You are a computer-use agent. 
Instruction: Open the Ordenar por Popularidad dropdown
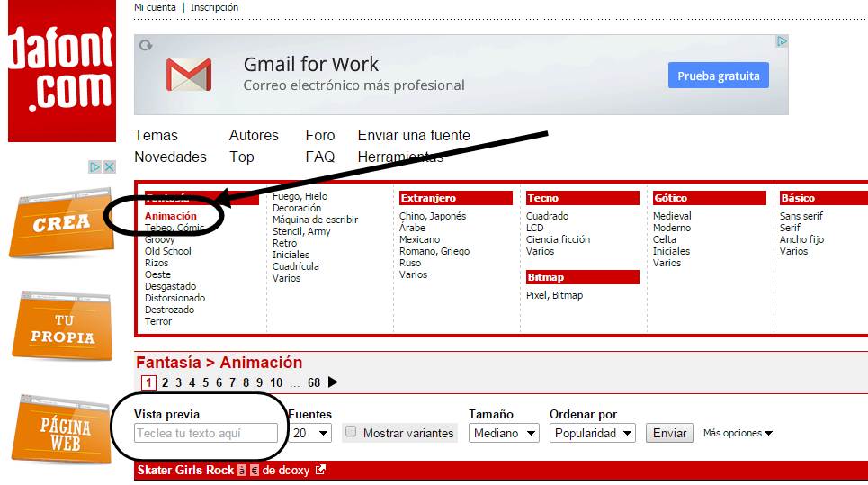593,433
